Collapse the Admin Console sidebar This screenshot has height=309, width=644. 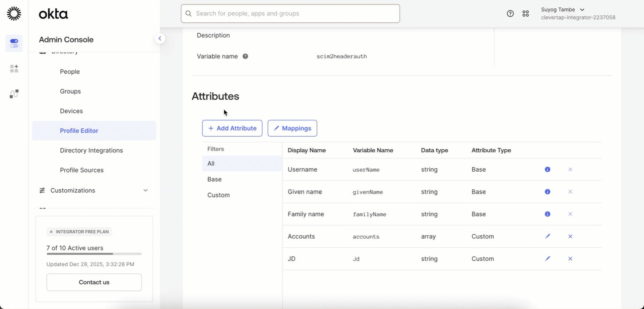point(160,39)
